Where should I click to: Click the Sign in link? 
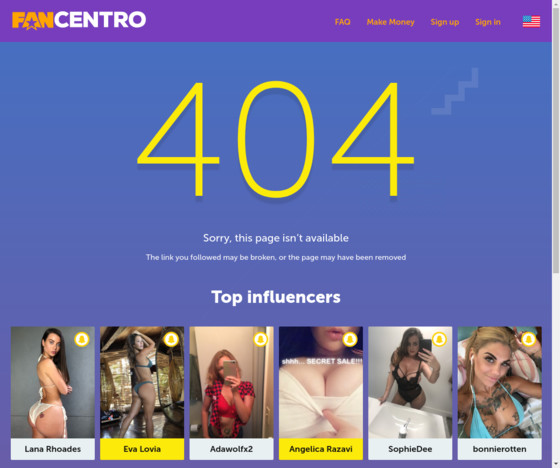click(x=488, y=22)
